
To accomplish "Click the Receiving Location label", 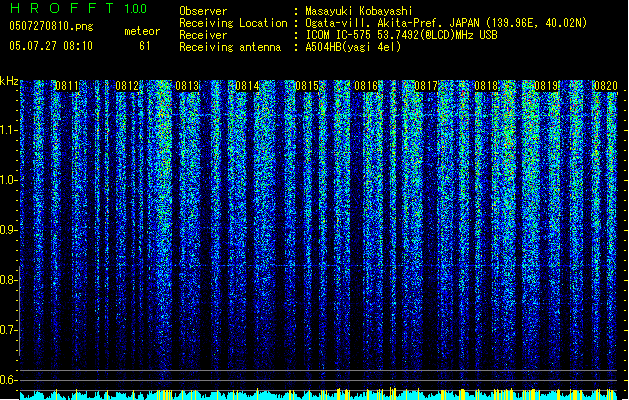I will [x=233, y=23].
